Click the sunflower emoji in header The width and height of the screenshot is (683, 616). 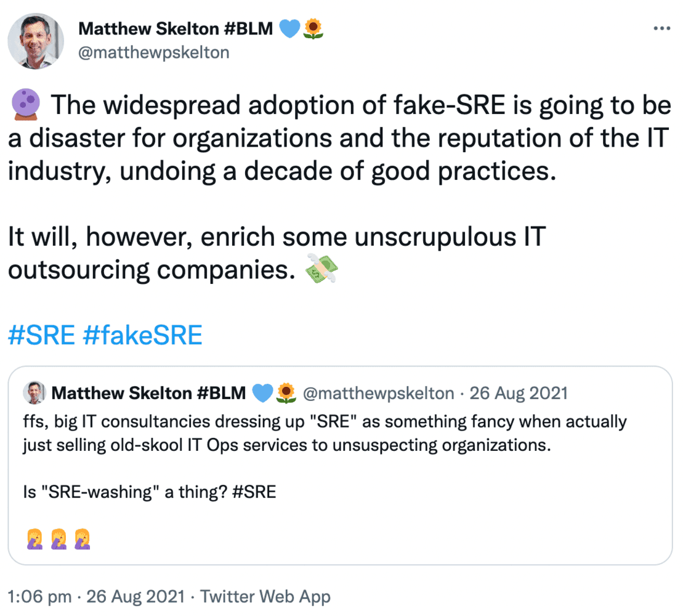[313, 29]
